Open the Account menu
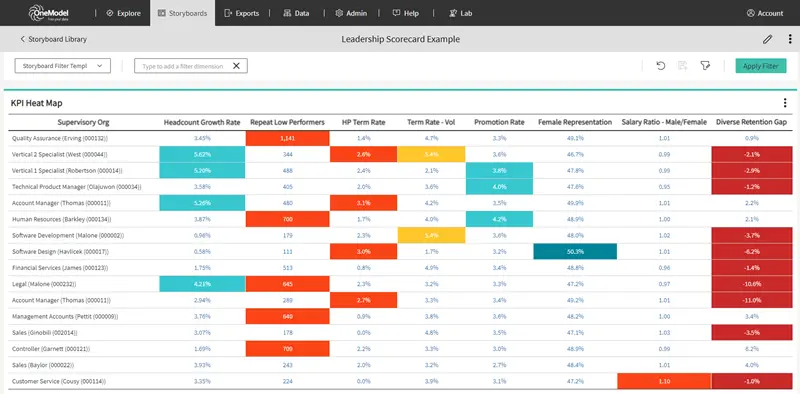 pos(765,13)
